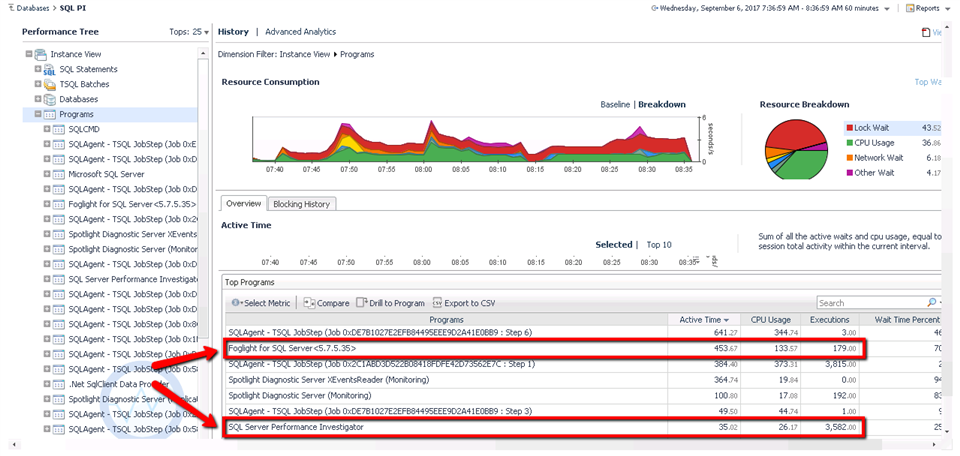Click the Foglight for SQL Server tree icon
Image resolution: width=960 pixels, height=456 pixels.
pos(59,204)
